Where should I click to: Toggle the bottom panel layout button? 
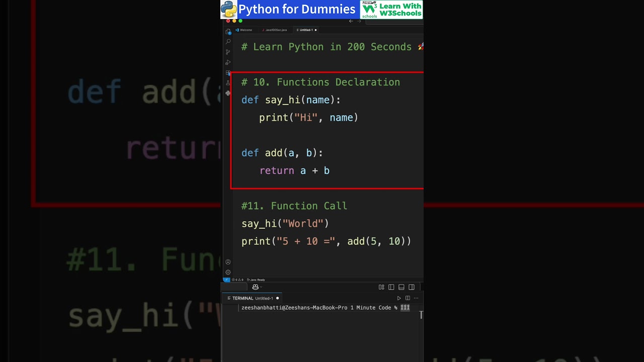click(x=401, y=287)
